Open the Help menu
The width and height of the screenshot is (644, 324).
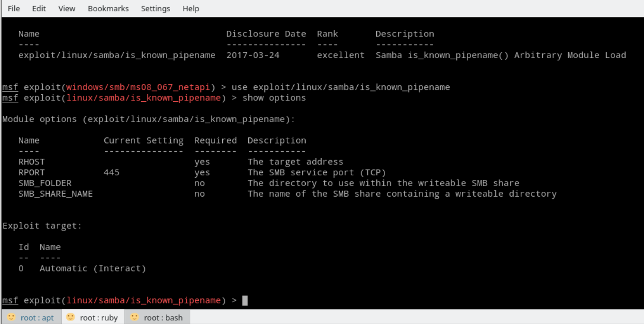click(191, 9)
